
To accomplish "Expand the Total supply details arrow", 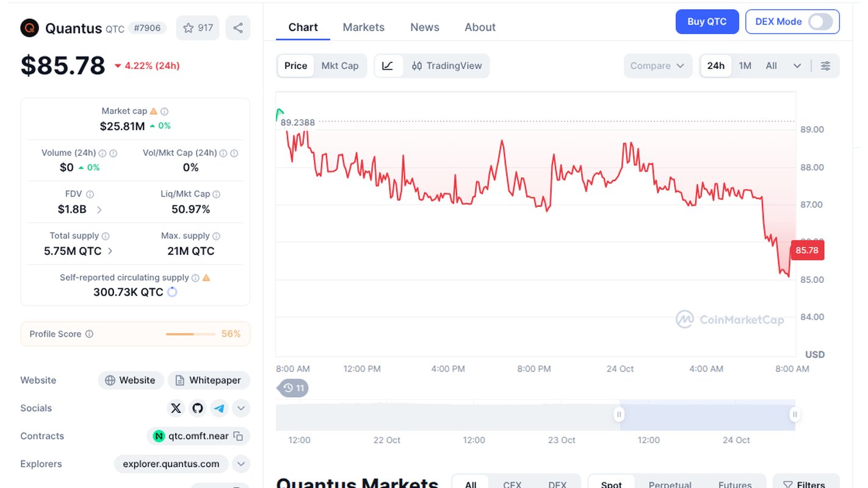I will [110, 251].
